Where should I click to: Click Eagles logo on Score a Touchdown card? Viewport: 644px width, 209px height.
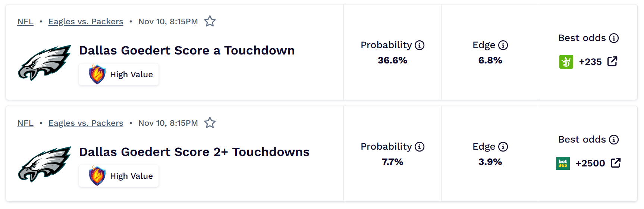pyautogui.click(x=44, y=62)
